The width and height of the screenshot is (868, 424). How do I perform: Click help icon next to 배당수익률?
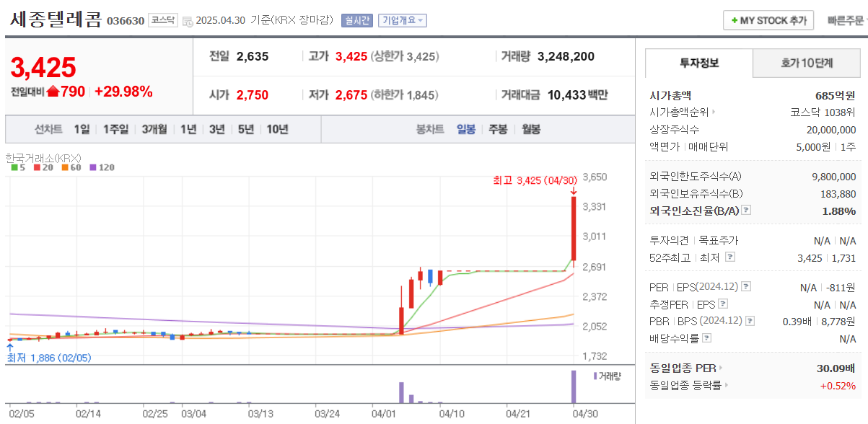tap(707, 338)
